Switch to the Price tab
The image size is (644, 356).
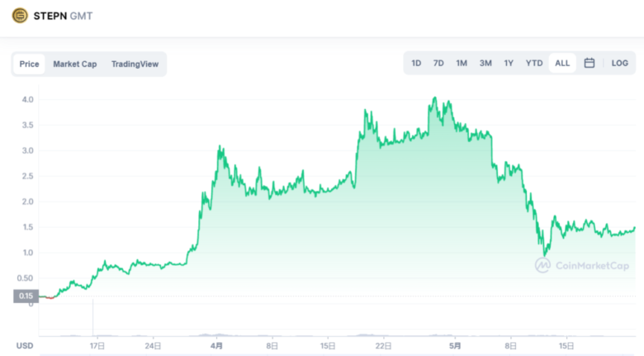pyautogui.click(x=29, y=64)
